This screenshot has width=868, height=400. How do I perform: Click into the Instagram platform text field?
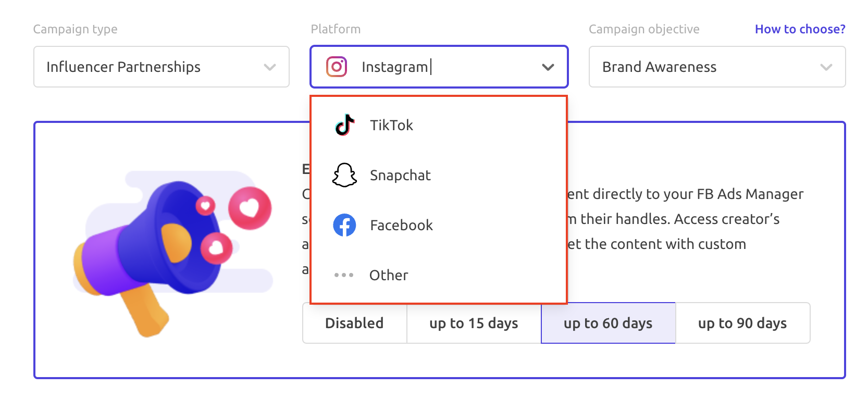click(x=439, y=67)
